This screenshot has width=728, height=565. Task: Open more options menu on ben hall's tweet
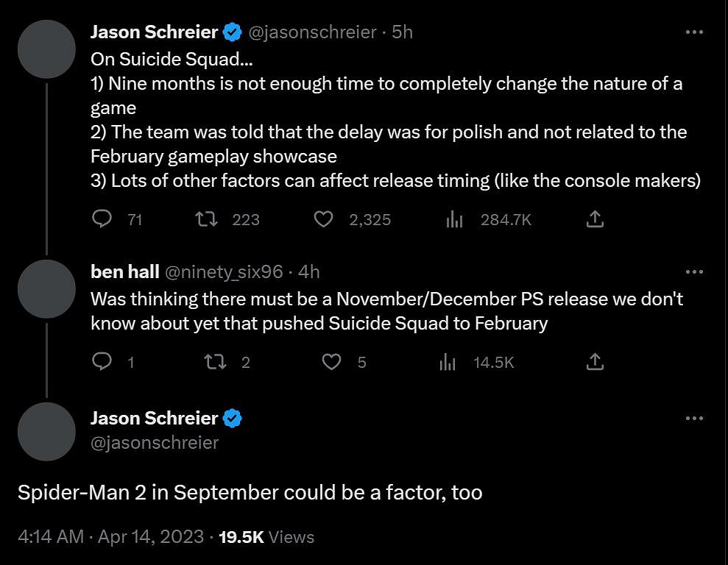coord(694,272)
